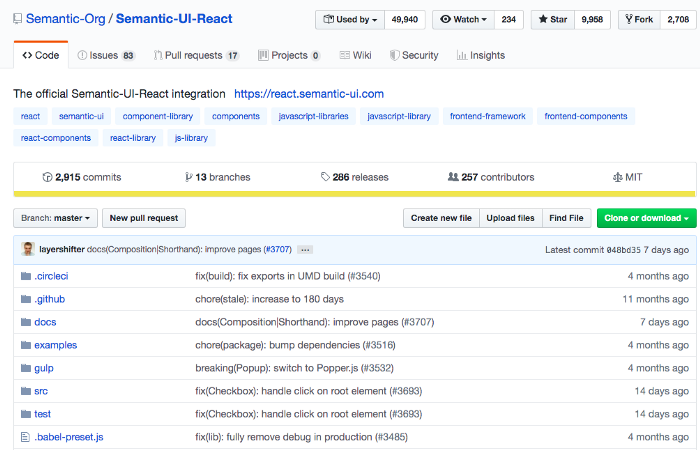View the 2,708 forks count
700x450 pixels.
(678, 20)
